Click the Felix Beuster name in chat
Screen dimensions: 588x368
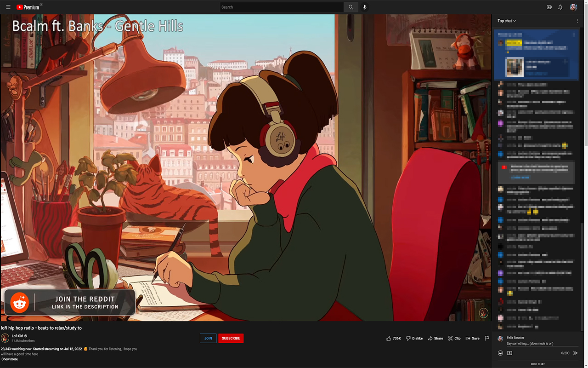pos(515,338)
